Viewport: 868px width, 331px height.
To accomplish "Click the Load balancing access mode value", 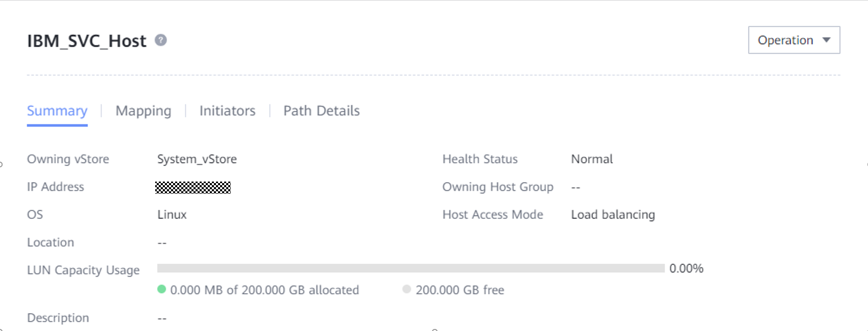I will coord(613,215).
